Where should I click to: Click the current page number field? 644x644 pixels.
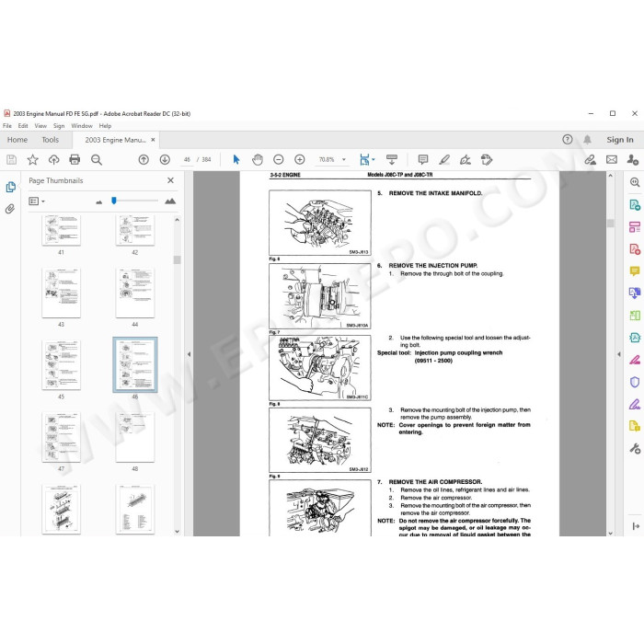(x=187, y=159)
